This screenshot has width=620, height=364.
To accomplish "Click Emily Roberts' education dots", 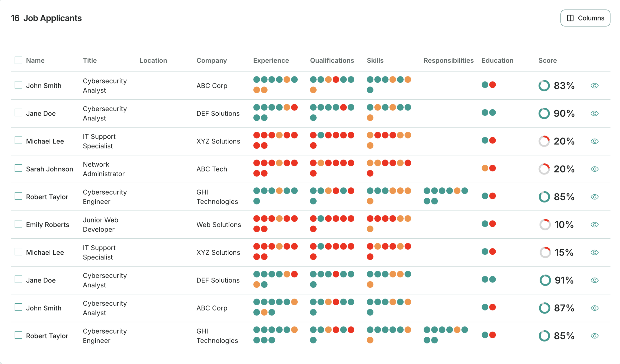I will click(488, 224).
